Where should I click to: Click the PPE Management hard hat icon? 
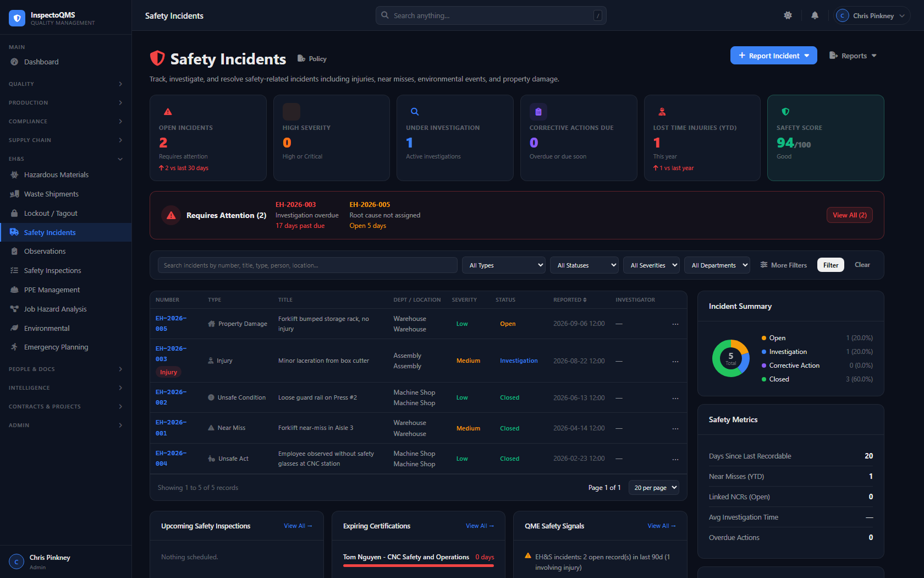click(15, 290)
